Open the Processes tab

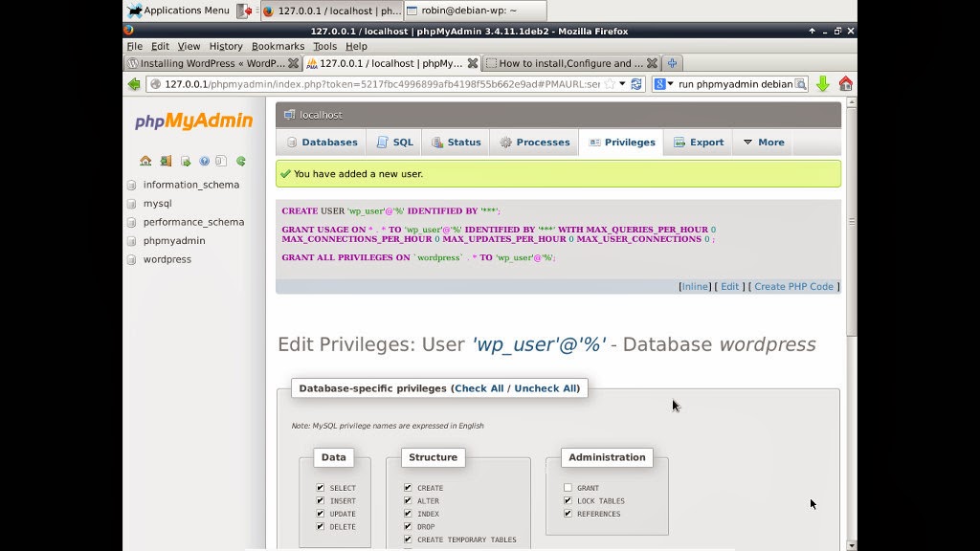point(535,143)
